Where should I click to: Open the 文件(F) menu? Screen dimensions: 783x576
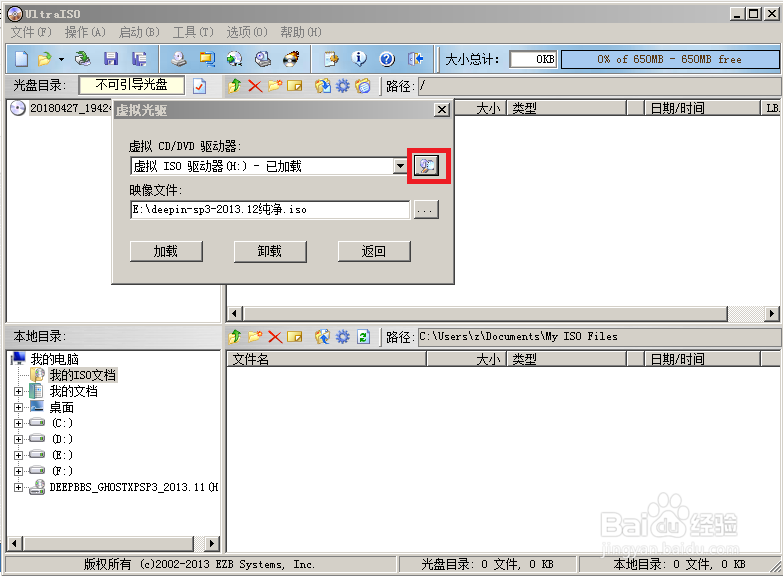(31, 32)
